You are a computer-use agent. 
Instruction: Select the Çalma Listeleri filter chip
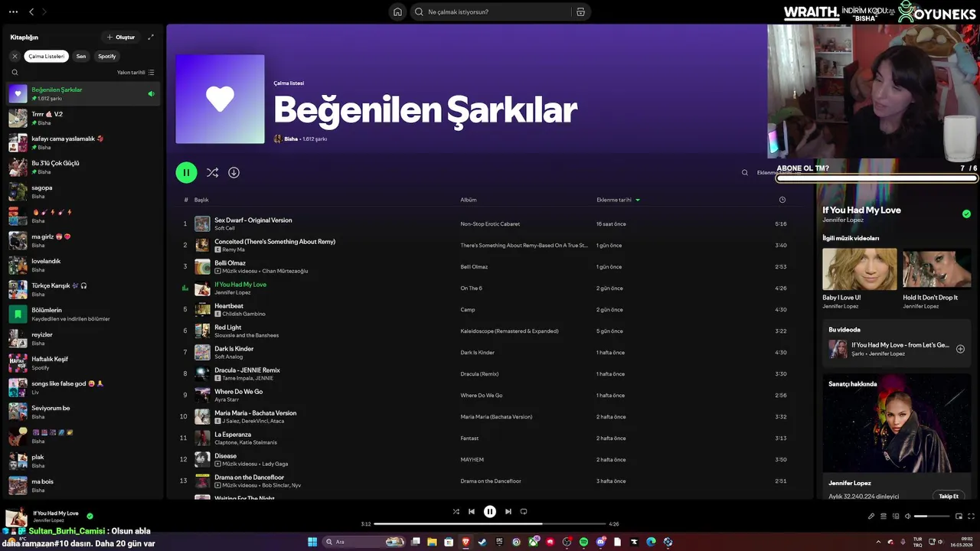[47, 56]
